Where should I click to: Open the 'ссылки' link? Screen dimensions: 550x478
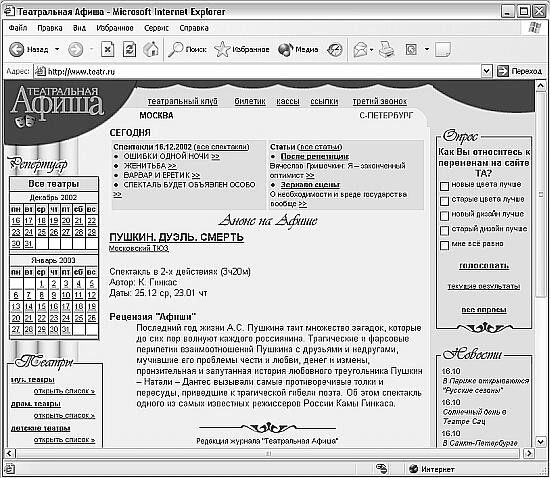click(324, 101)
